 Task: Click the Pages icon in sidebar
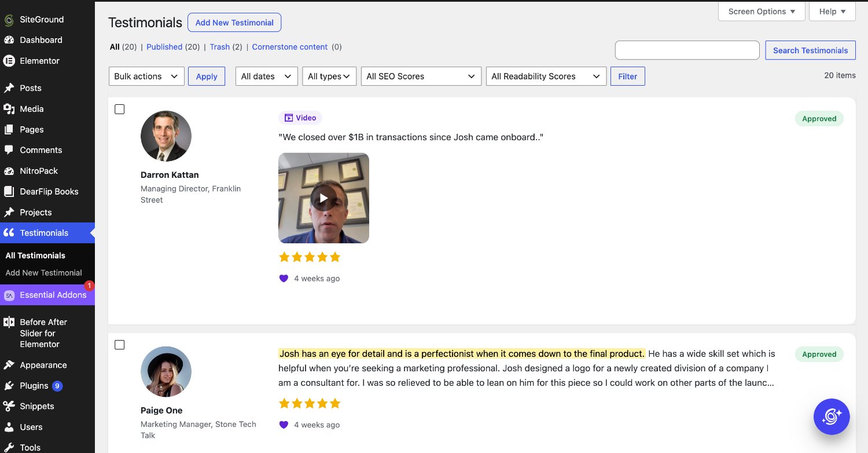(9, 130)
